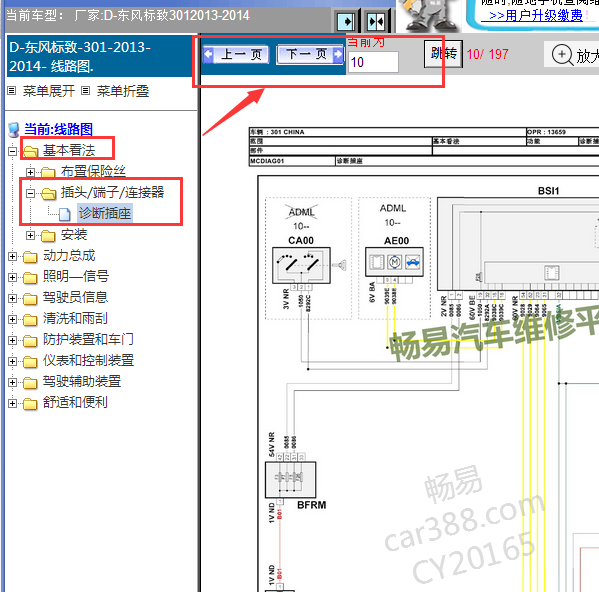Viewport: 599px width, 592px height.
Task: Click the folder icon of 照明—信号
Action: click(30, 278)
